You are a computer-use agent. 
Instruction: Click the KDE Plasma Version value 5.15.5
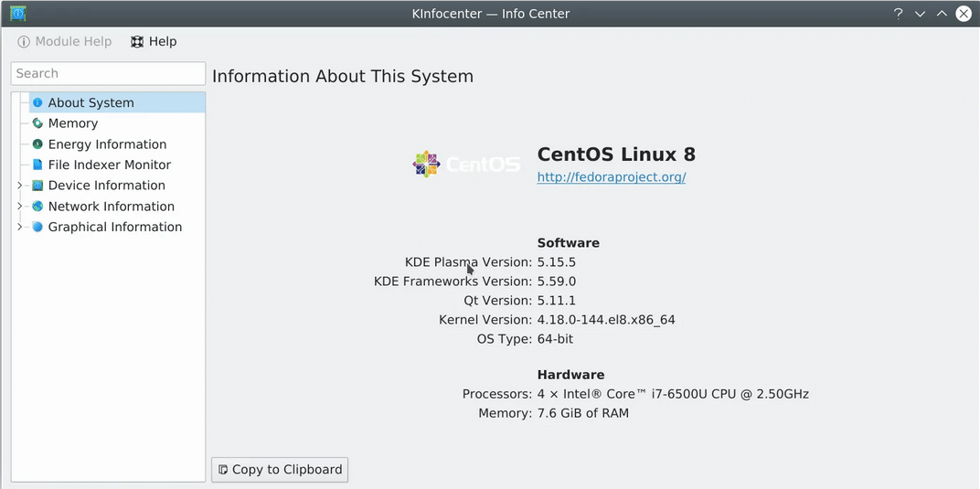[556, 262]
